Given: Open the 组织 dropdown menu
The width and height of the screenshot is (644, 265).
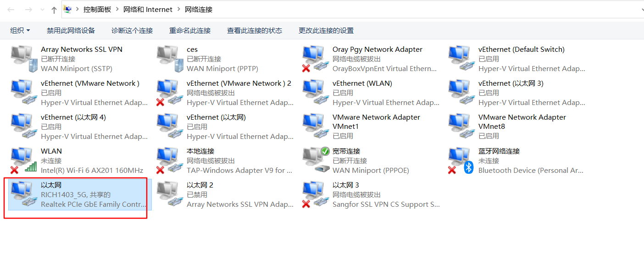Looking at the screenshot, I should [x=20, y=31].
